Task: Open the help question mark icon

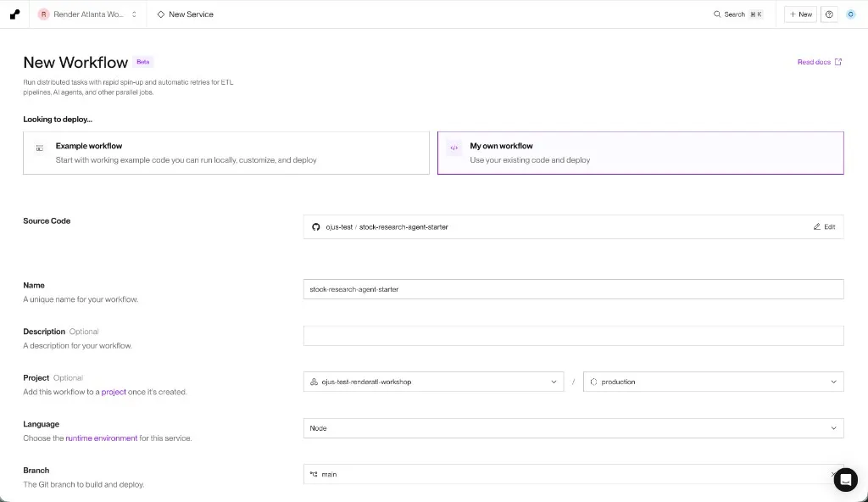Action: point(829,14)
